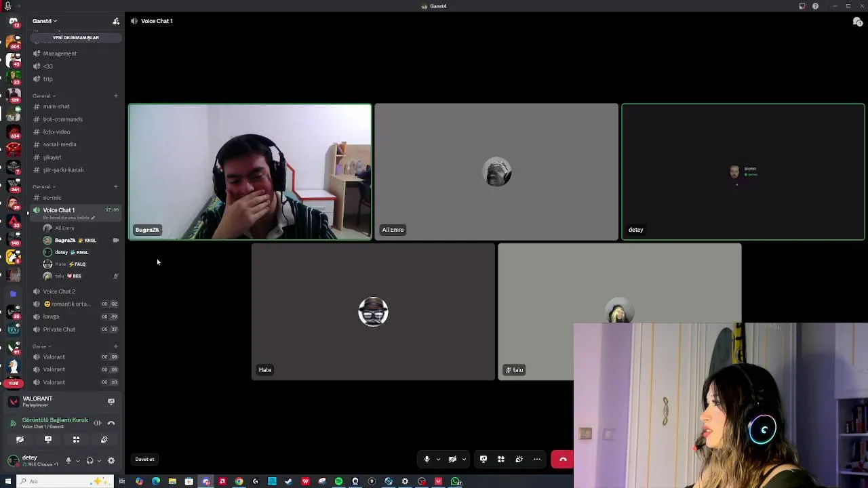Open microphone options arrow in call bar

[438, 459]
